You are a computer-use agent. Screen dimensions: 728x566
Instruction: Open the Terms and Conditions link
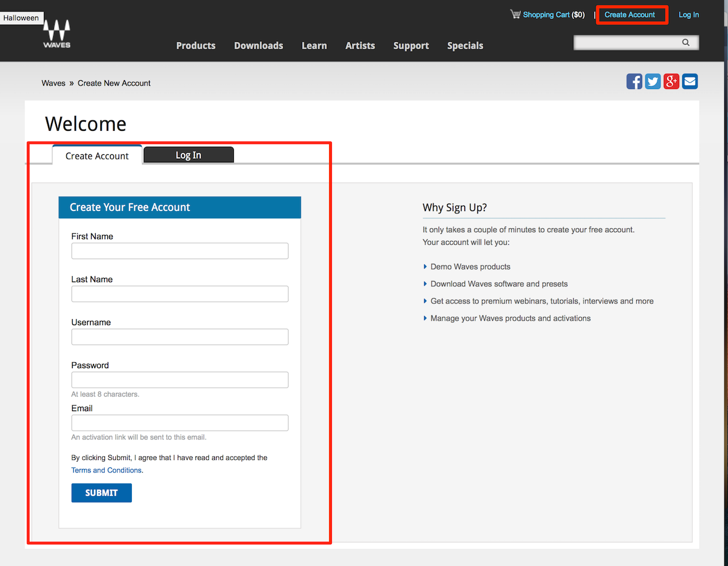[107, 470]
